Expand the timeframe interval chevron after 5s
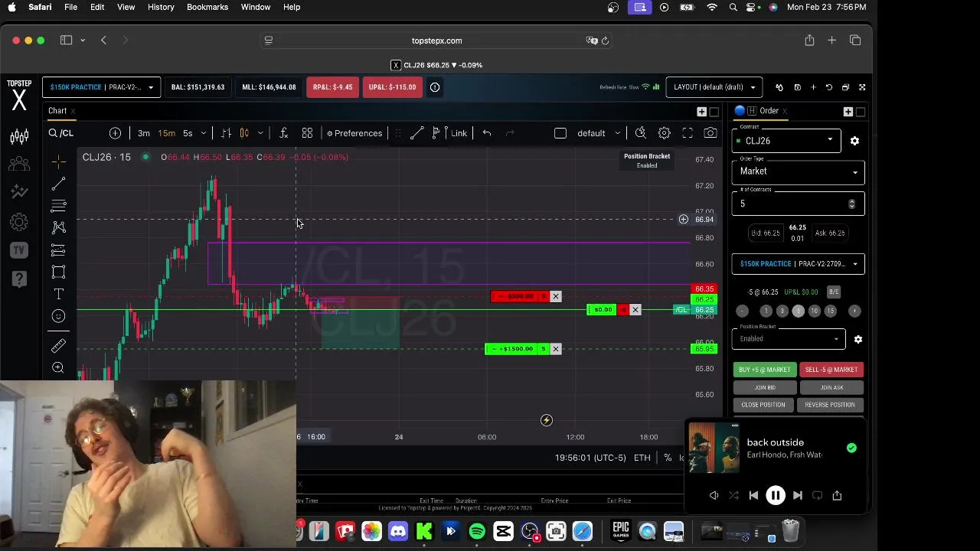980x551 pixels. point(203,133)
